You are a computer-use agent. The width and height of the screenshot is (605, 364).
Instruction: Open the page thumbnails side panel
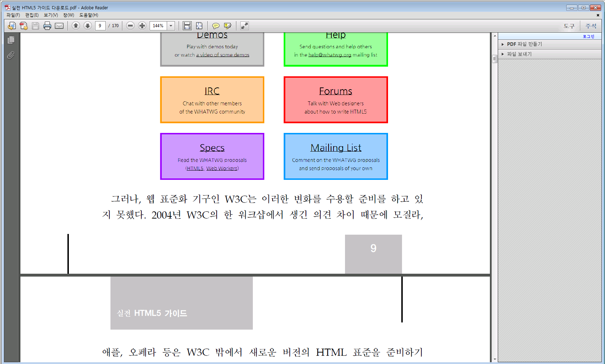click(x=11, y=40)
